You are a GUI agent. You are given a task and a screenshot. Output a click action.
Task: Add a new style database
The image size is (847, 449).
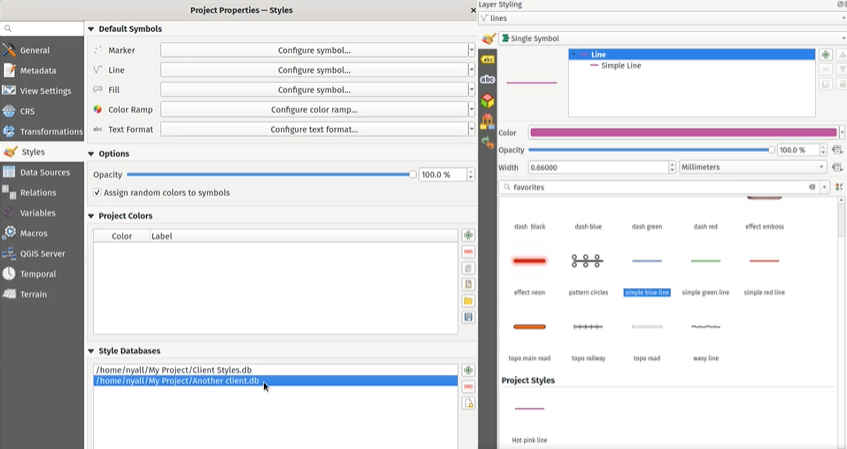click(x=468, y=371)
